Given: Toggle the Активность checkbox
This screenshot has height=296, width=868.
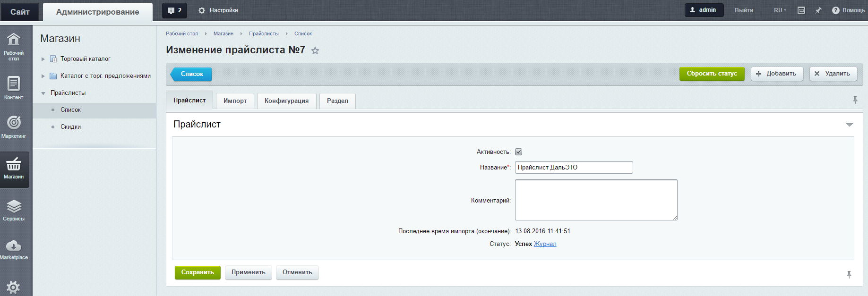Looking at the screenshot, I should pos(518,152).
